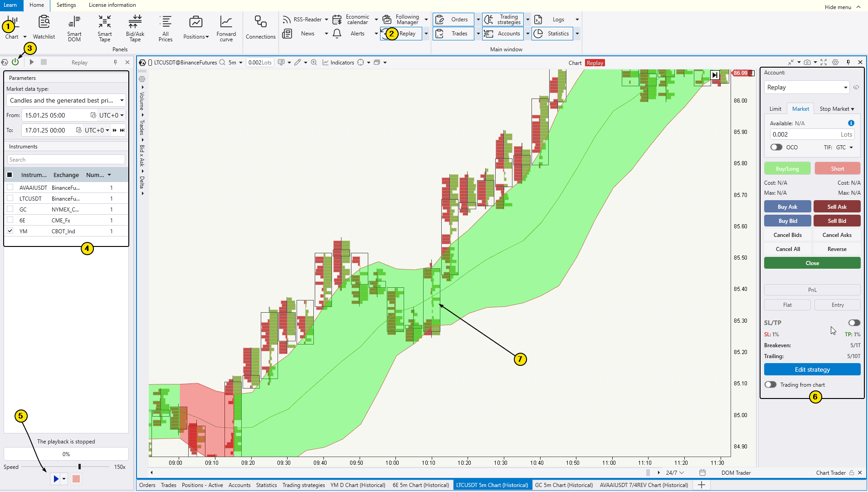Open the News panel
This screenshot has height=492, width=868.
299,34
